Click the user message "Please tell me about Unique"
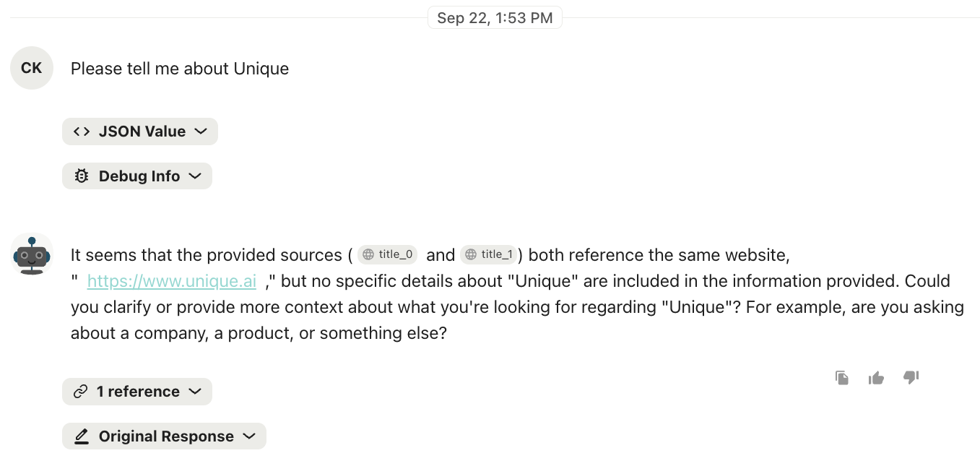The width and height of the screenshot is (980, 461). [180, 69]
